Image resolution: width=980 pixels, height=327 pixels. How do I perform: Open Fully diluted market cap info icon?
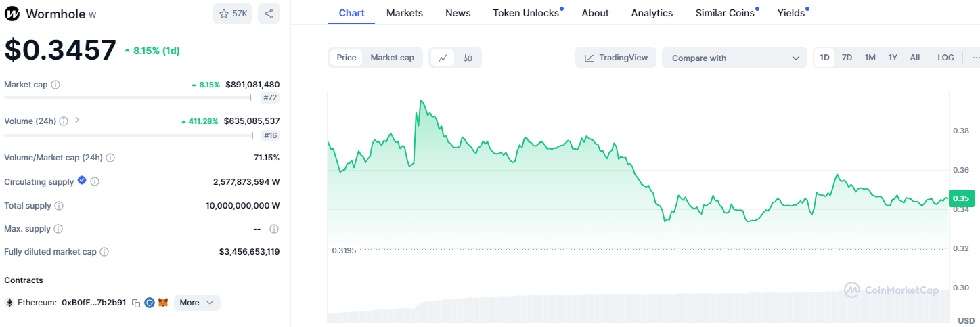pos(104,252)
